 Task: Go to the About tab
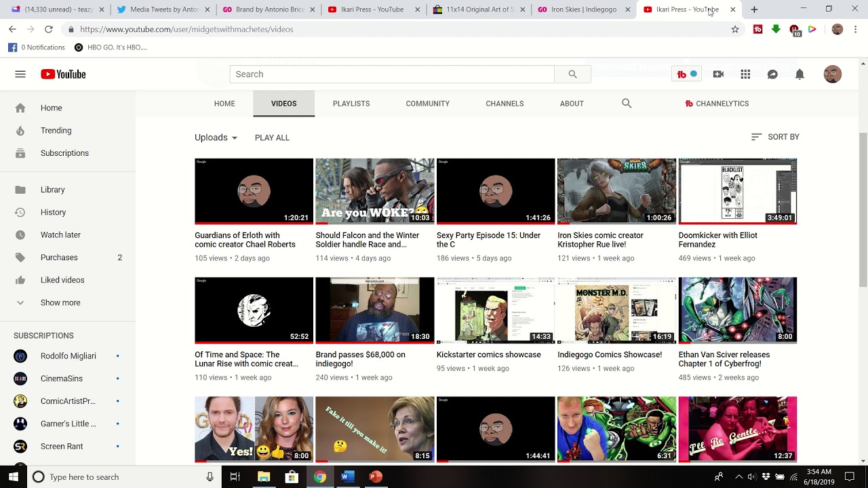click(571, 104)
